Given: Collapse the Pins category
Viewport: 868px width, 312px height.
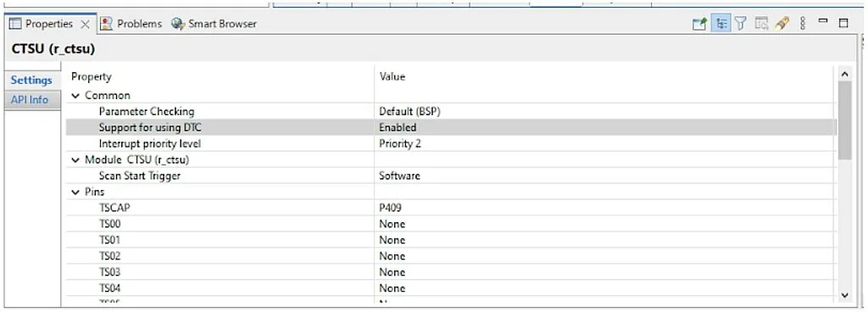Looking at the screenshot, I should pos(75,192).
